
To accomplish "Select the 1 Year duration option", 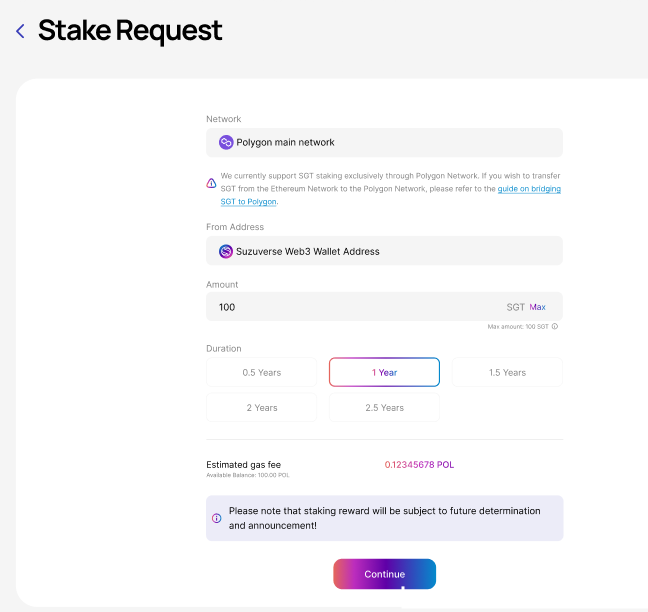I will click(x=384, y=372).
